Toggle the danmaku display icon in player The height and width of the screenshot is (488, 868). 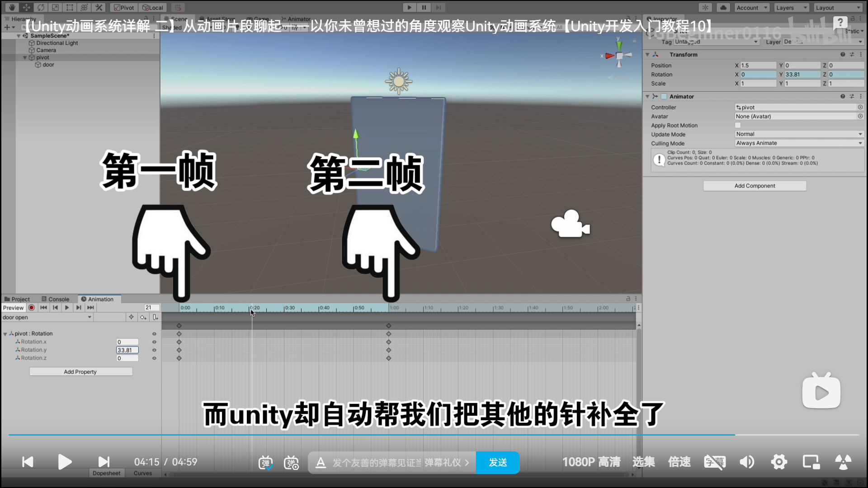click(x=265, y=462)
